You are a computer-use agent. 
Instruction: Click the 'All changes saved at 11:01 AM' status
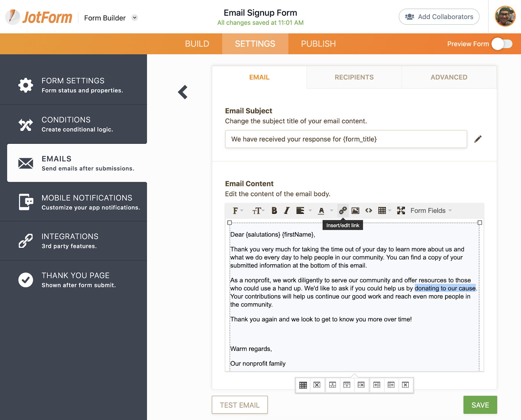260,23
